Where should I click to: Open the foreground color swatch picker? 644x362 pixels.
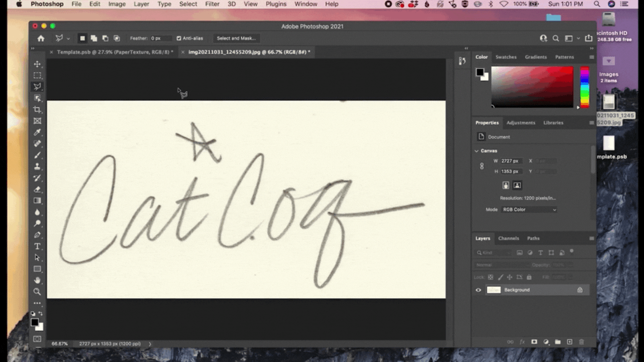tap(35, 323)
